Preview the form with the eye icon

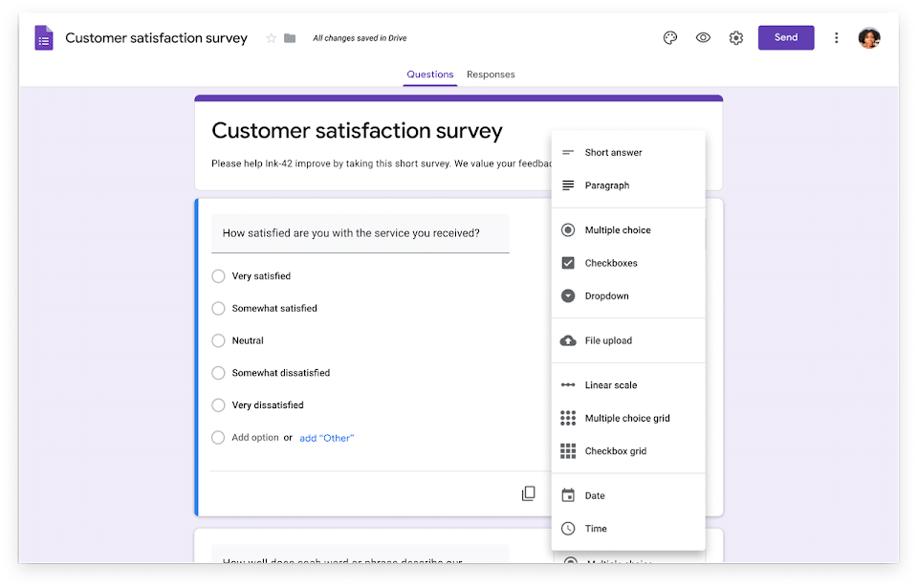click(704, 37)
